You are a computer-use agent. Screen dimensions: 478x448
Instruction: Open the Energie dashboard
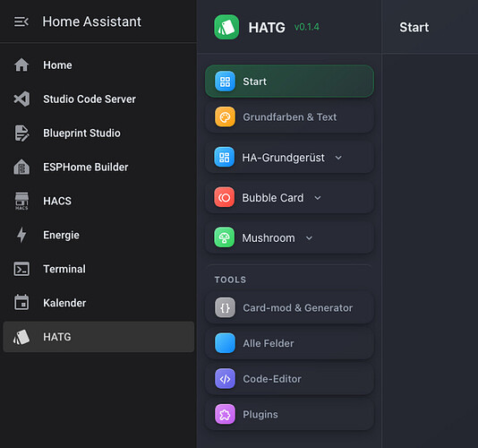[x=98, y=235]
